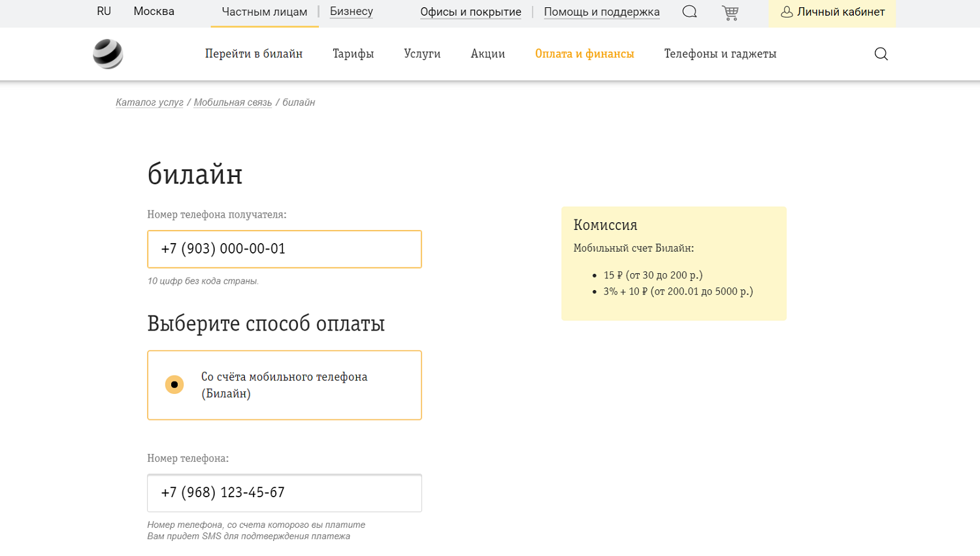The image size is (980, 556).
Task: Open the Акции menu item
Action: point(487,54)
